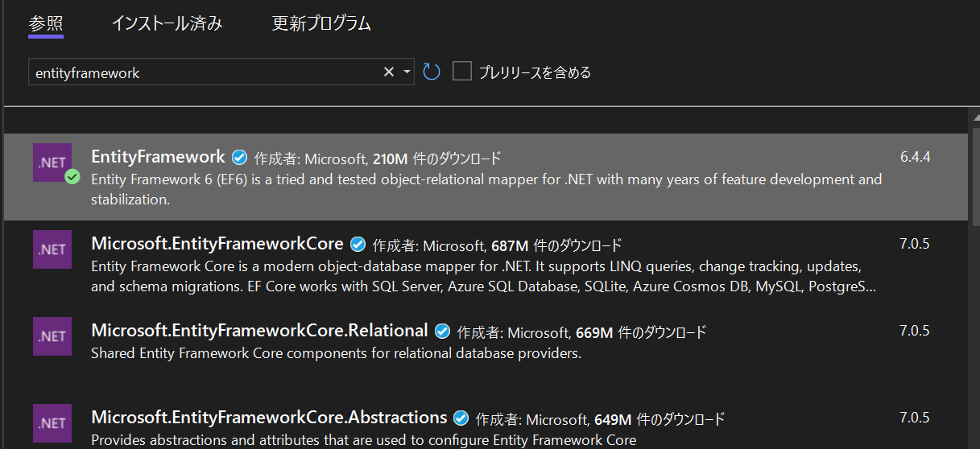Click the package list vertical scrollbar
This screenshot has width=980, height=449.
973,282
